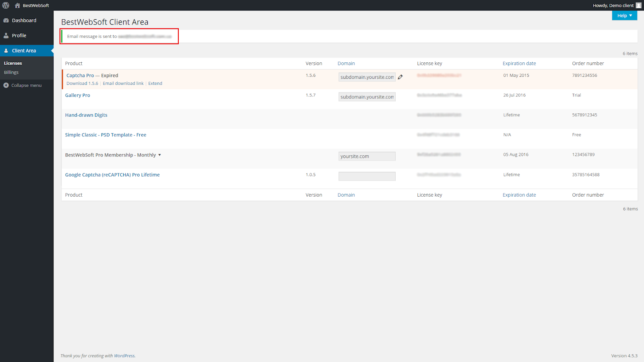The width and height of the screenshot is (644, 362).
Task: Click the 'BestWebSoft Pro Membership - Monthly' text
Action: (x=110, y=155)
